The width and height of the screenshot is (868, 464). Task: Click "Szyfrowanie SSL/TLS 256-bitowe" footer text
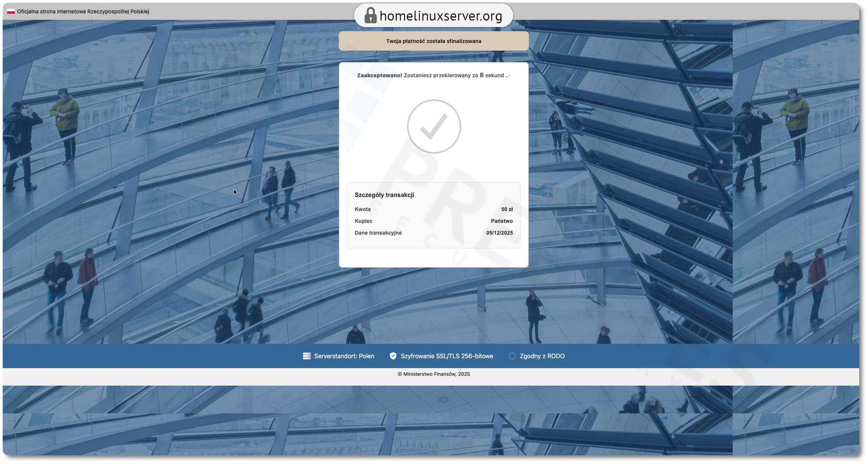point(447,356)
